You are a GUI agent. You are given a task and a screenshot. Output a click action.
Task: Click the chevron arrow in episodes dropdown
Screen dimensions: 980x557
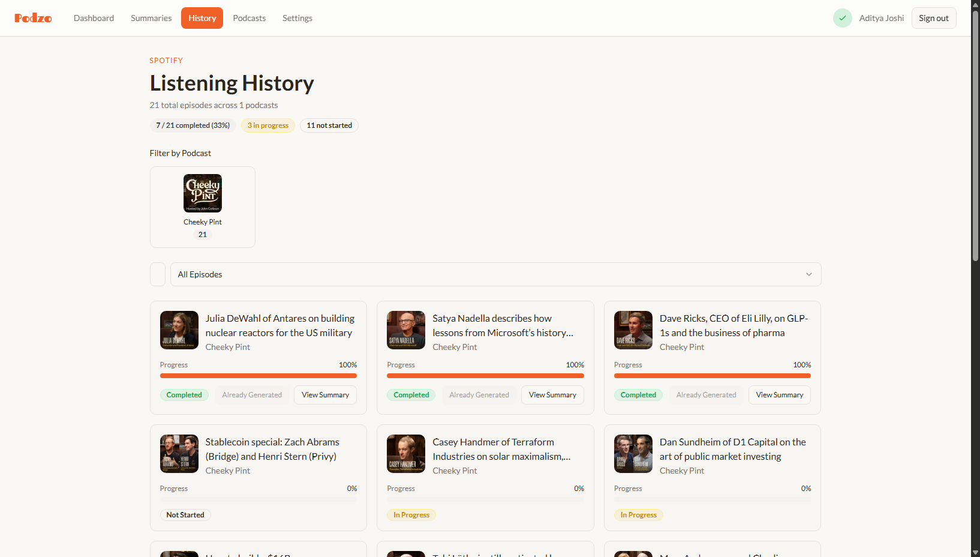808,274
